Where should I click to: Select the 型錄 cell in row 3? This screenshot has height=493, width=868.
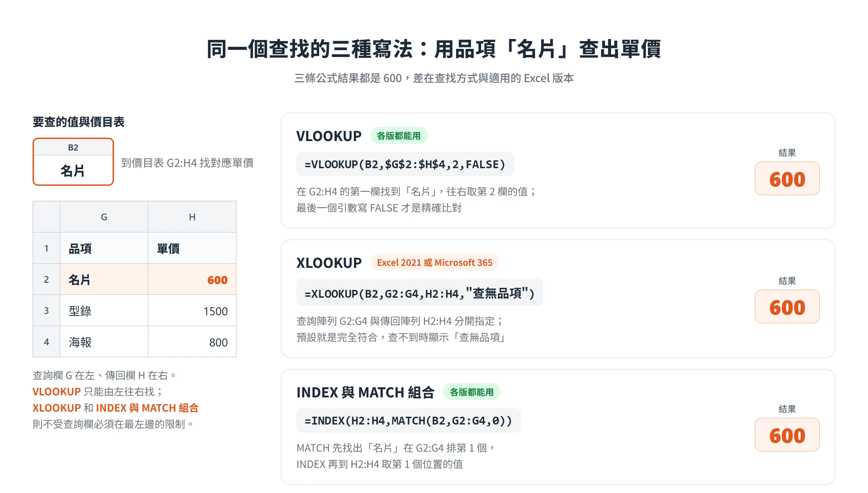pos(104,311)
